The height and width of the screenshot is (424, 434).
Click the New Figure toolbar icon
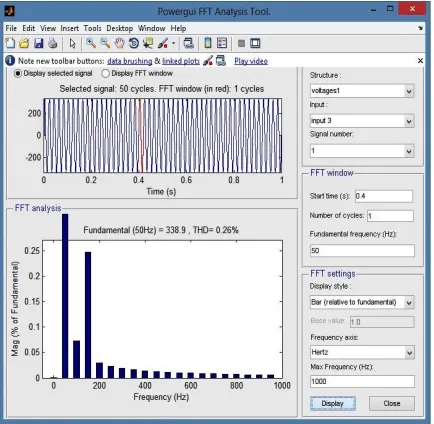[10, 43]
